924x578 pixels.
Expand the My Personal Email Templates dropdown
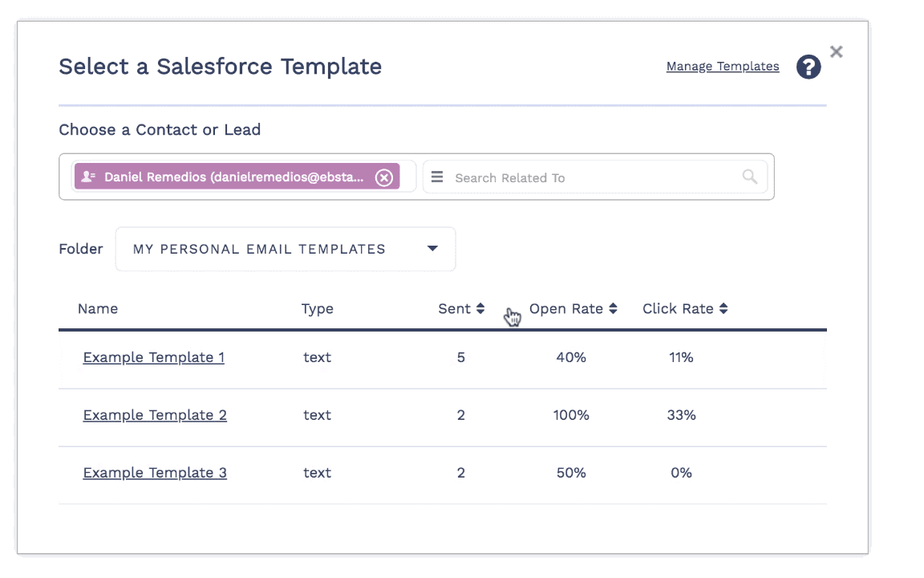285,249
